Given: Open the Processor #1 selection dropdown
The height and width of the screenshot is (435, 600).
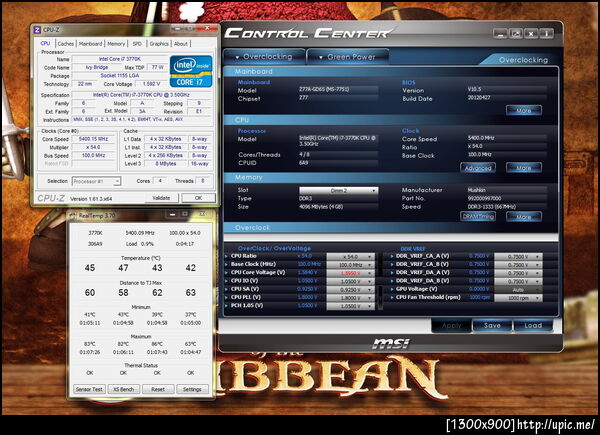Looking at the screenshot, I should [x=96, y=181].
